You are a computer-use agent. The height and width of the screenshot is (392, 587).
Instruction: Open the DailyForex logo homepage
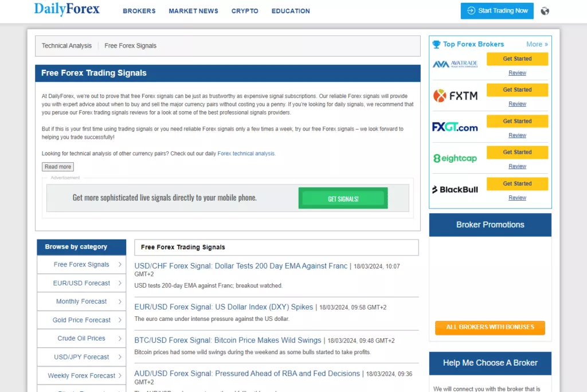67,9
